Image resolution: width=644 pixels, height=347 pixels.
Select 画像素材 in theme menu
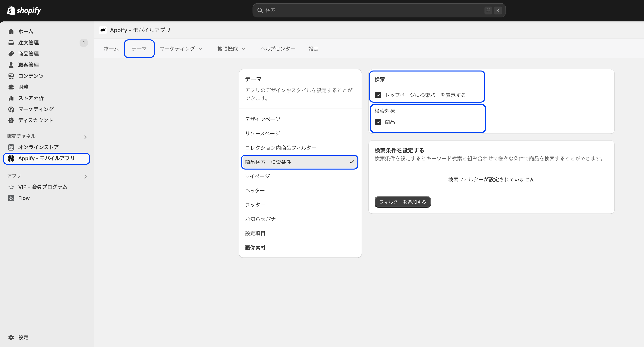[x=300, y=247]
